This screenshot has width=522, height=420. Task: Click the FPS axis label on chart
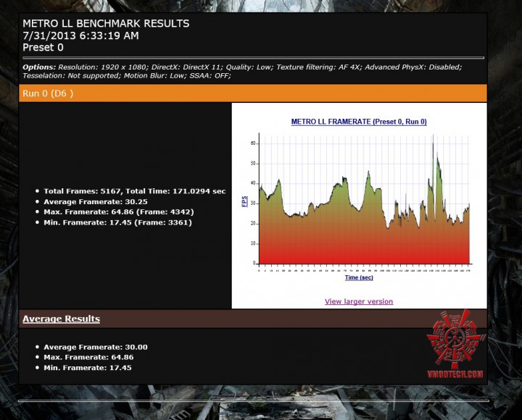[244, 201]
